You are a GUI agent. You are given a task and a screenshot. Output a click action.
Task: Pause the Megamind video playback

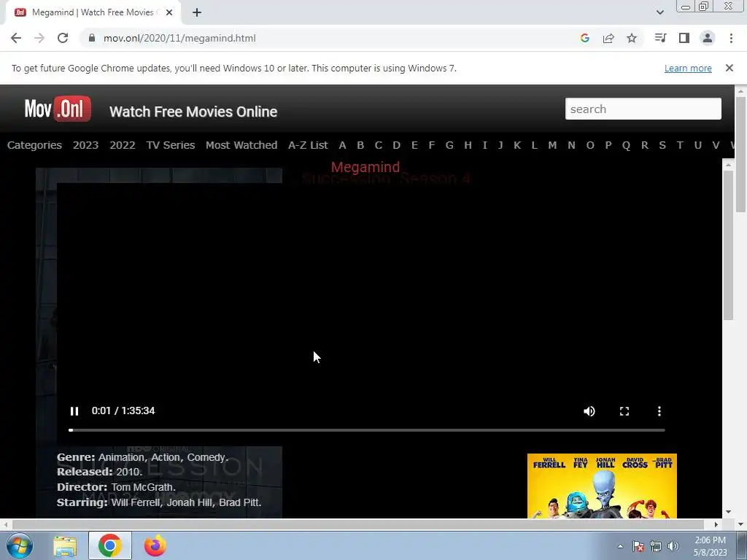[74, 411]
